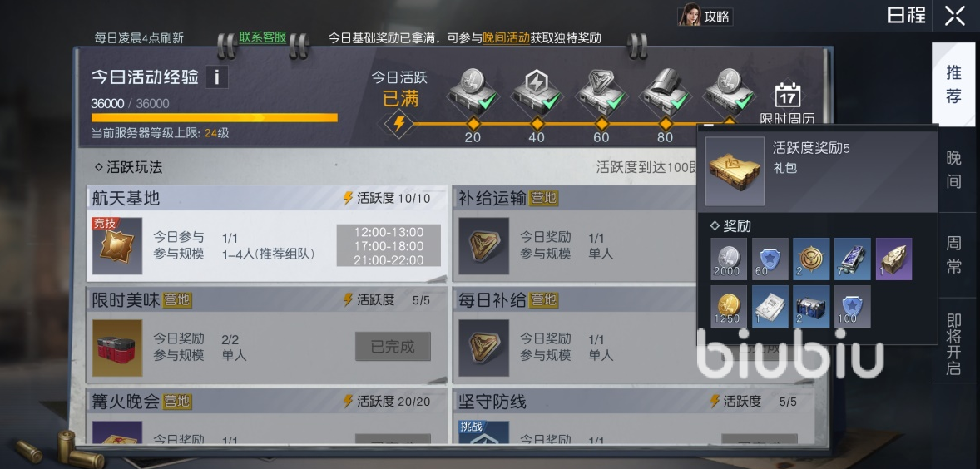Click the 航天基地 competitive badge icon
The image size is (980, 469).
point(117,245)
